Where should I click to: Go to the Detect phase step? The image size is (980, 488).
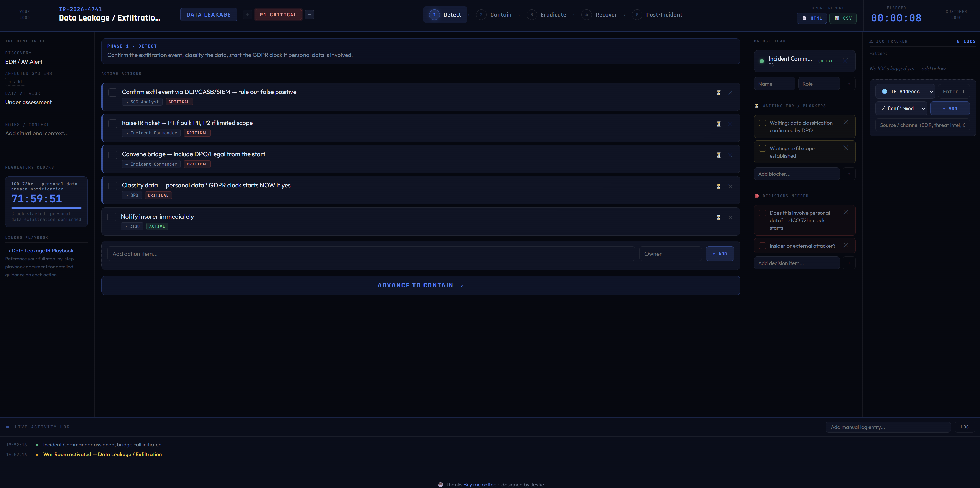coord(445,15)
